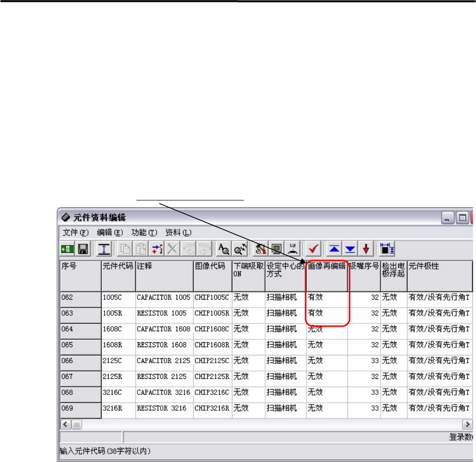476x462 pixels.
Task: Click 画像再编辑 cell 有效 in row 062
Action: (x=327, y=299)
